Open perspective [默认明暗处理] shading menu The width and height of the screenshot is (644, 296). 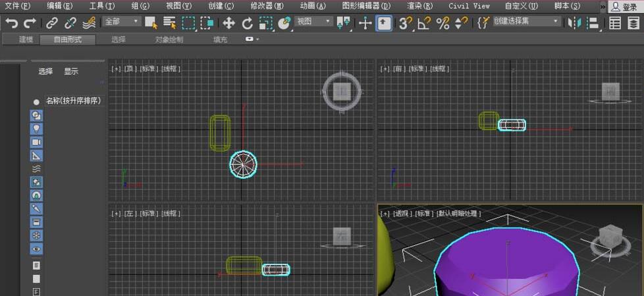coord(459,214)
